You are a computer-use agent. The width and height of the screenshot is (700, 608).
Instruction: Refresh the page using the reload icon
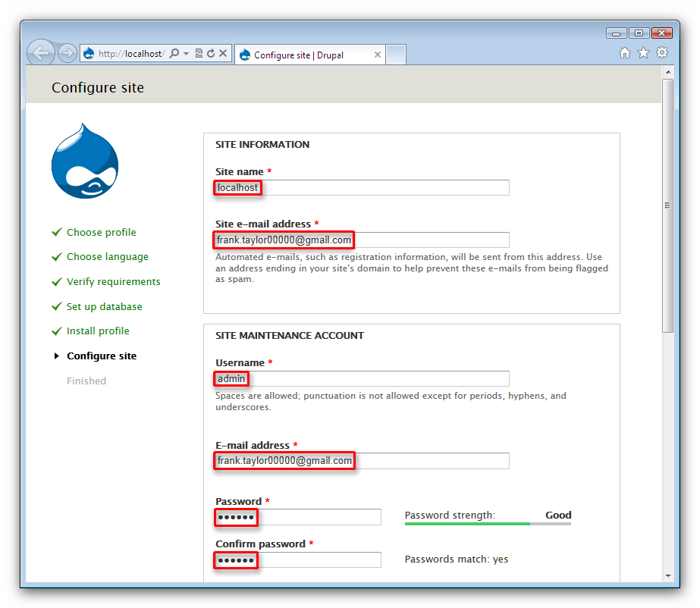[x=211, y=54]
